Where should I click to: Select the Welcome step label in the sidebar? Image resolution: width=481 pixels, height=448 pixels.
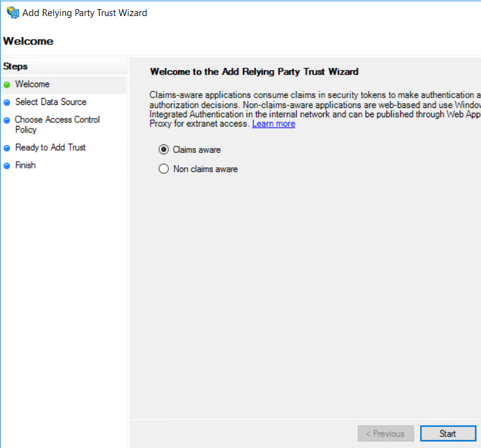click(x=32, y=85)
